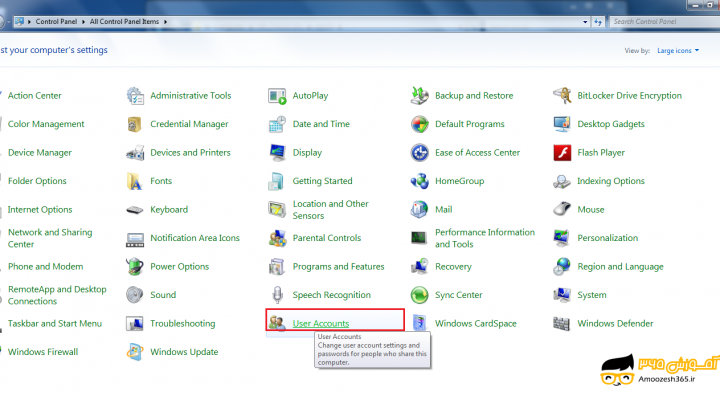Open Backup and Restore icon
This screenshot has width=720, height=400.
click(420, 96)
